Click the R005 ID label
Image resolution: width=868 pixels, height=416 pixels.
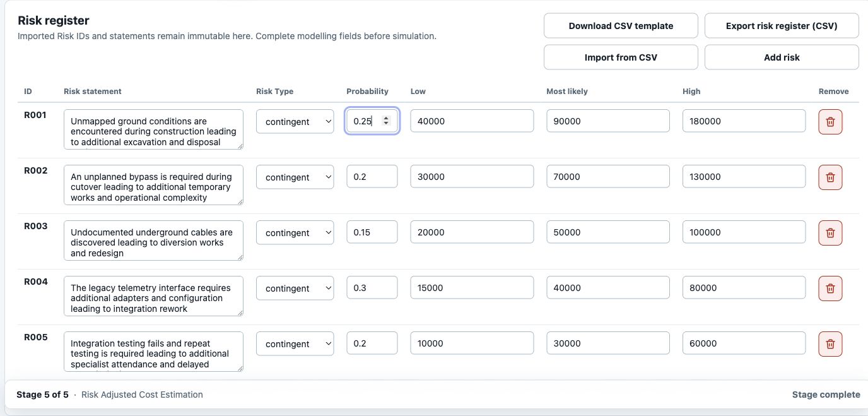[36, 337]
